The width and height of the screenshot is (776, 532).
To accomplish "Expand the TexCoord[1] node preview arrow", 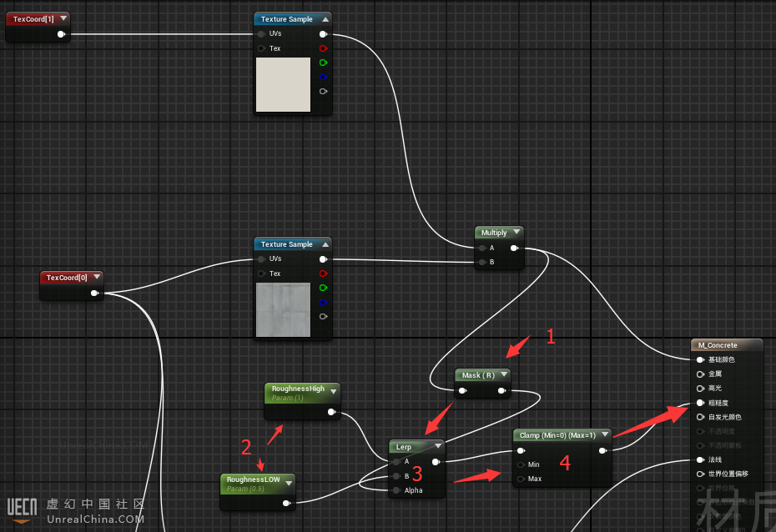I will 63,18.
